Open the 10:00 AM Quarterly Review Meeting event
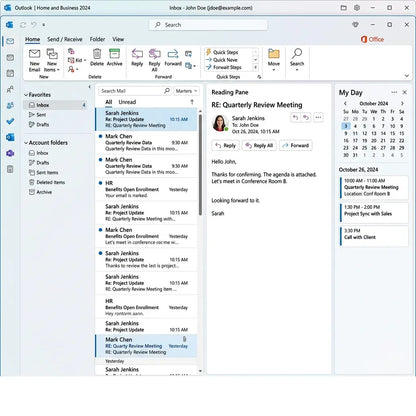 [374, 187]
